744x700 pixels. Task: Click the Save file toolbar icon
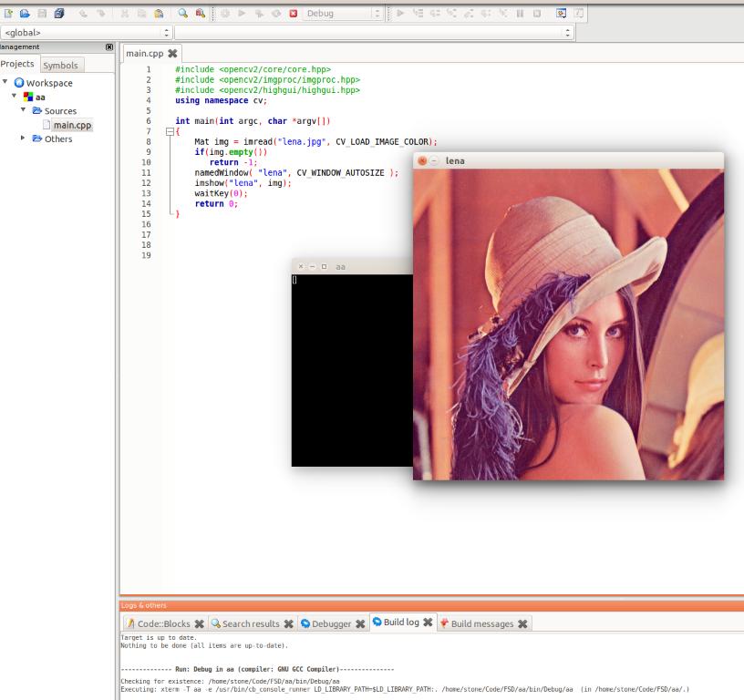42,14
